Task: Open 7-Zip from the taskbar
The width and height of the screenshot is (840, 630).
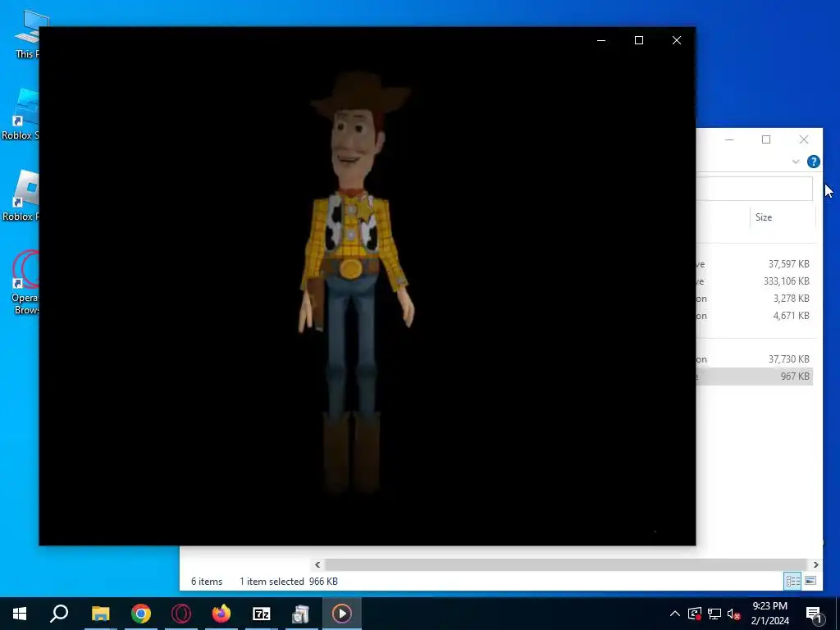Action: coord(262,614)
